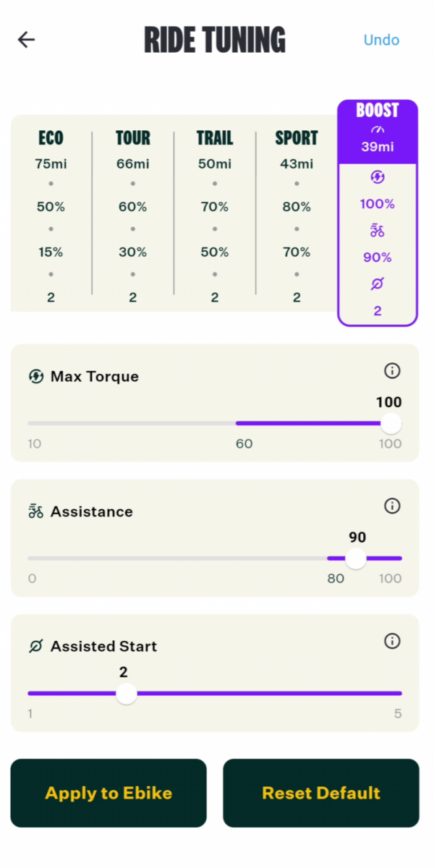Screen dimensions: 434x868
Task: Click the BOOST column torque icon
Action: coord(378,177)
